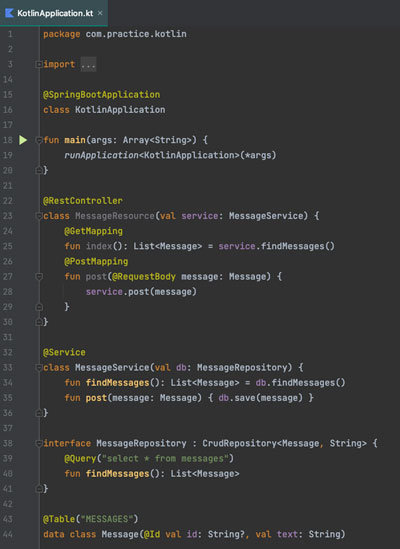Click the index function name
Image resolution: width=400 pixels, height=549 pixels.
99,246
